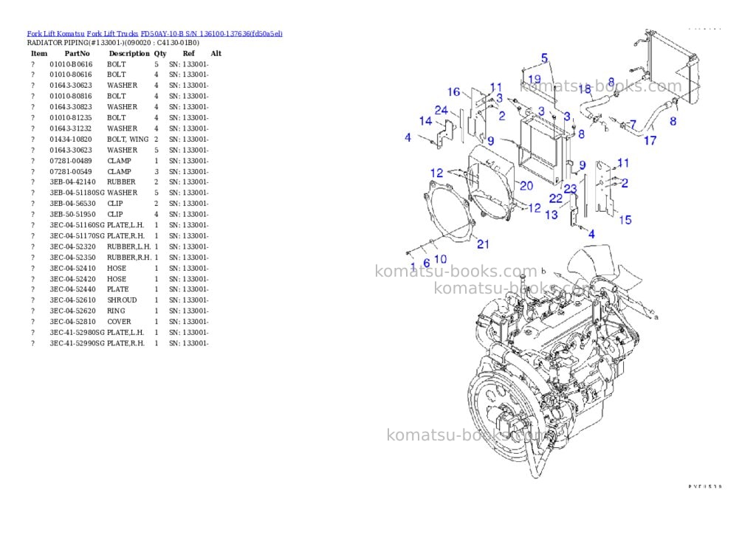The height and width of the screenshot is (535, 756).
Task: Select part number 3EC-41-52990SG
Action: pyautogui.click(x=77, y=343)
